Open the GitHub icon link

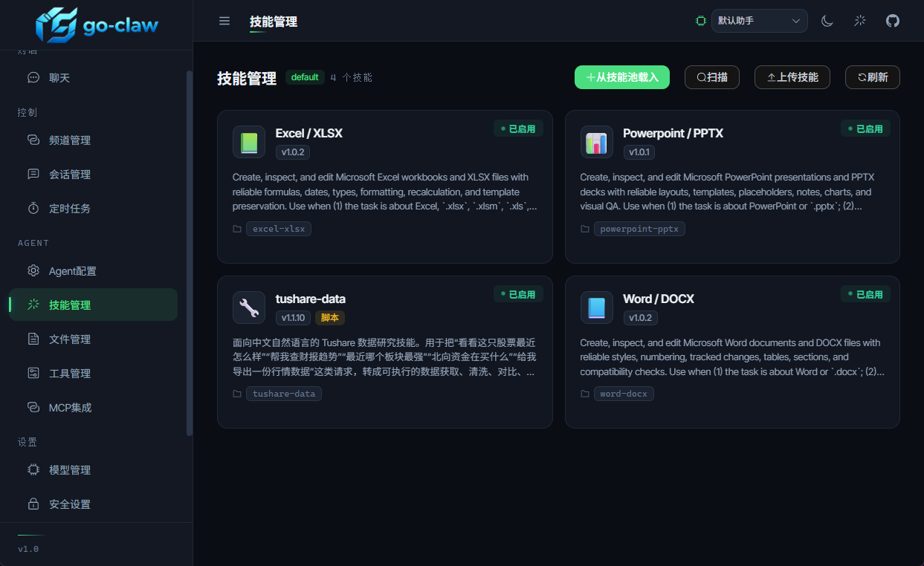tap(893, 21)
